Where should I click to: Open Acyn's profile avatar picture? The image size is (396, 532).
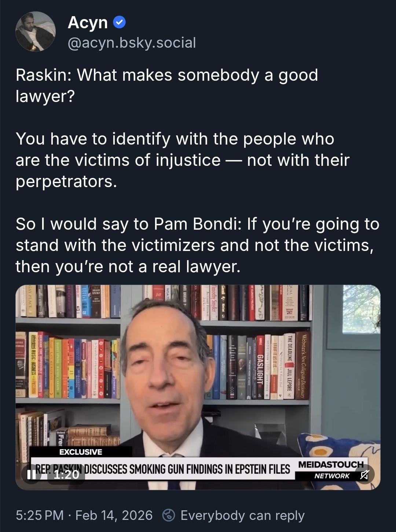click(36, 31)
